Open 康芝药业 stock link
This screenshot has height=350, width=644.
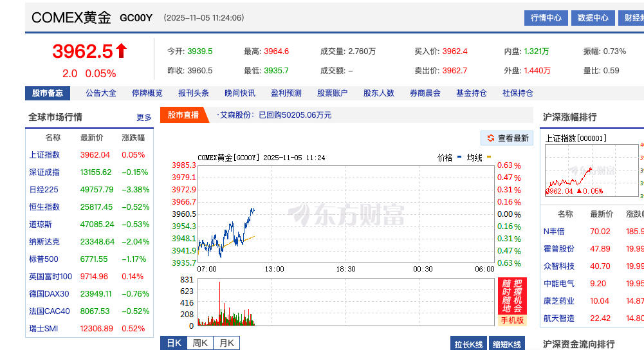coord(559,300)
